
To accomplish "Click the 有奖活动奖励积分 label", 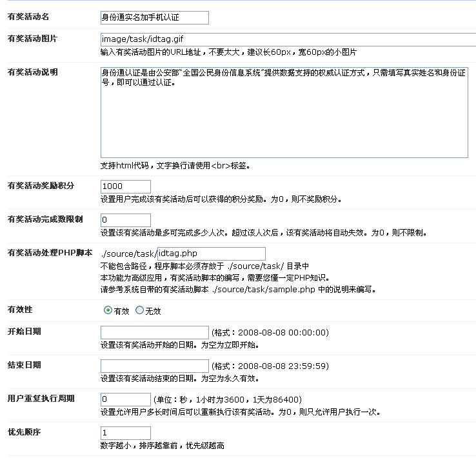I will click(x=41, y=186).
